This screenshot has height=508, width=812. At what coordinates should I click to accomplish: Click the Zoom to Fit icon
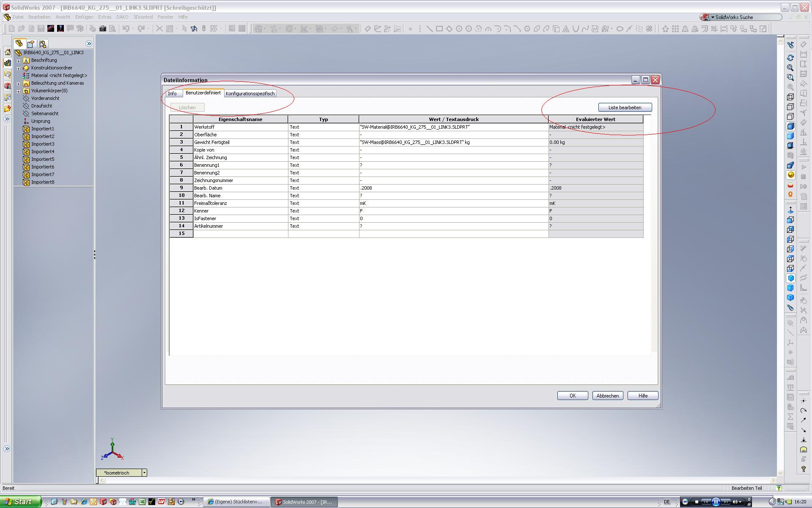pyautogui.click(x=790, y=68)
